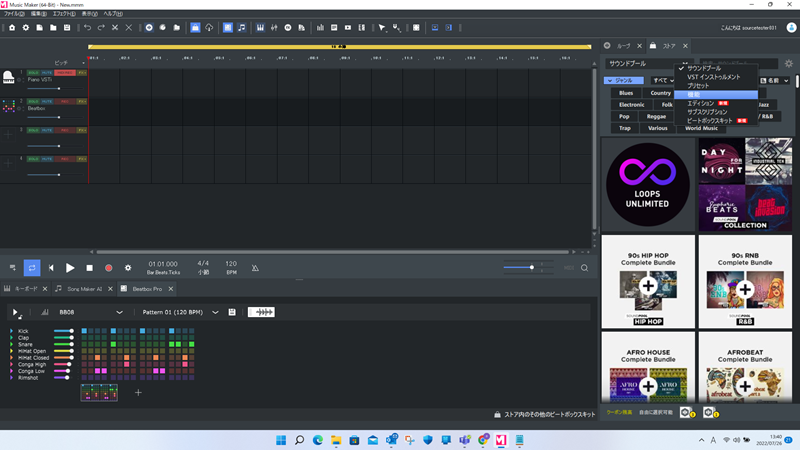Expand the BB08 drum kit dropdown
800x450 pixels.
(119, 312)
